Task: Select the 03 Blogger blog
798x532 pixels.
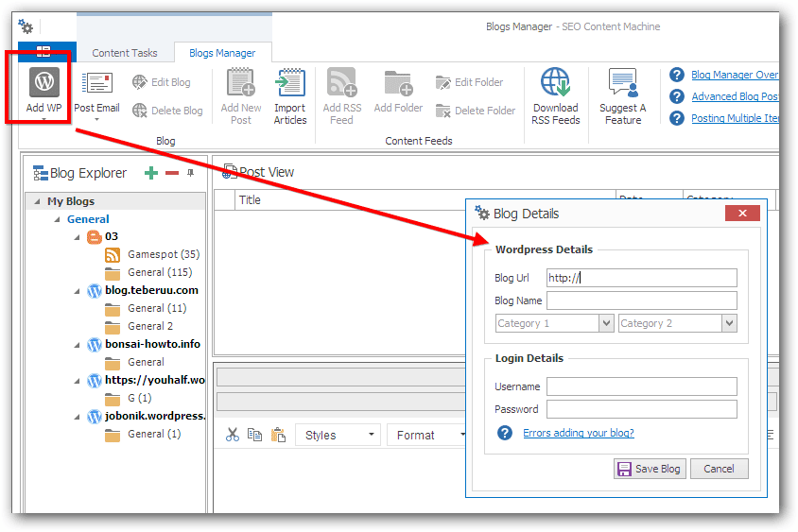Action: pyautogui.click(x=102, y=236)
